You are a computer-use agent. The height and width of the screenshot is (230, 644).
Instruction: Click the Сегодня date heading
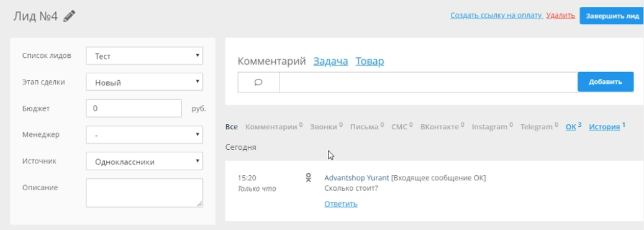241,147
